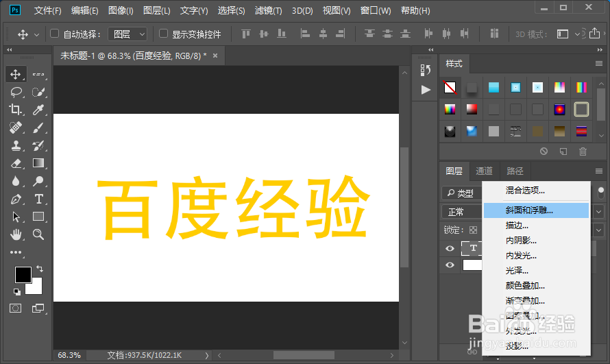Hide the background layer eye icon
This screenshot has width=610, height=364.
click(x=450, y=265)
